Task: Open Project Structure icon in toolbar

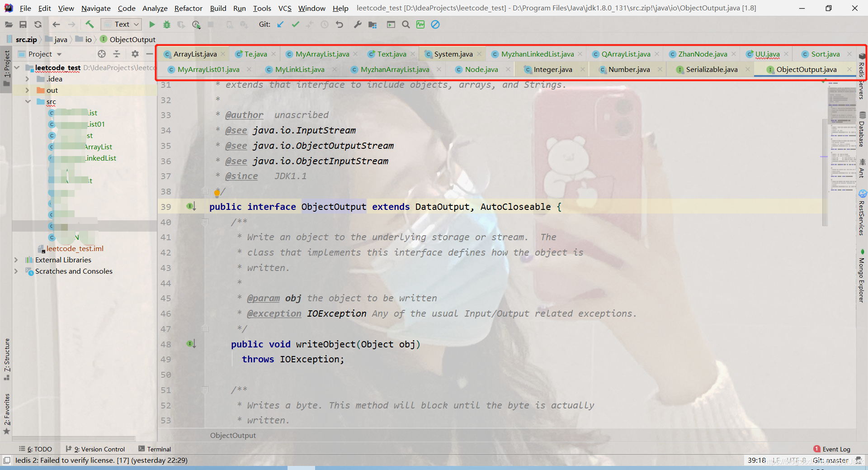Action: [x=373, y=24]
